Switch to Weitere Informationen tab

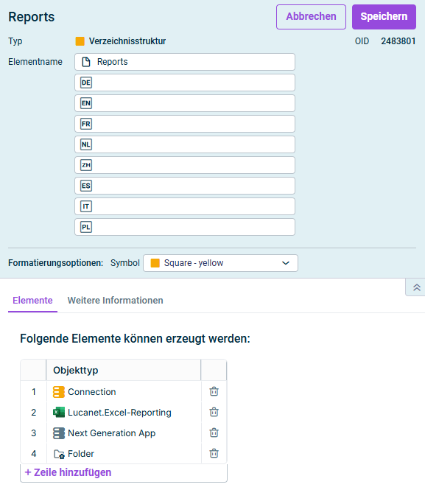(116, 300)
